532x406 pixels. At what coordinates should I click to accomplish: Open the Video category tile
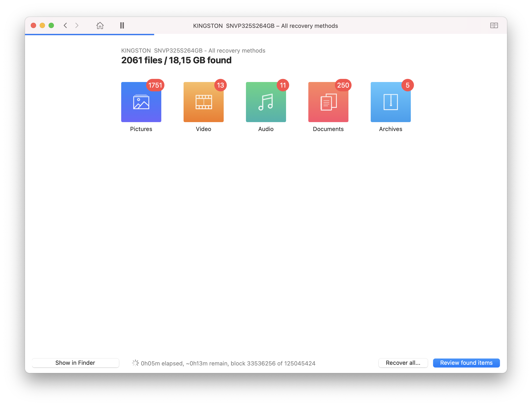[x=203, y=102]
